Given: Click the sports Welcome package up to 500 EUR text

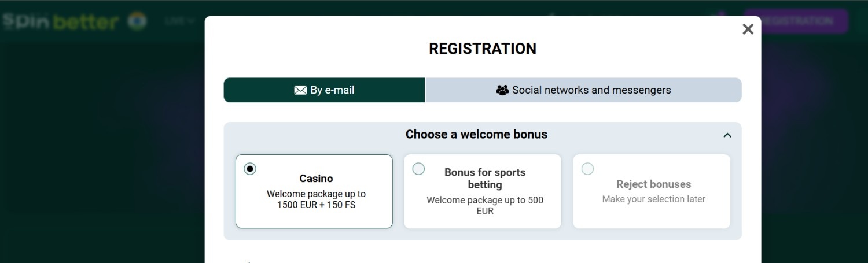Looking at the screenshot, I should [x=485, y=205].
